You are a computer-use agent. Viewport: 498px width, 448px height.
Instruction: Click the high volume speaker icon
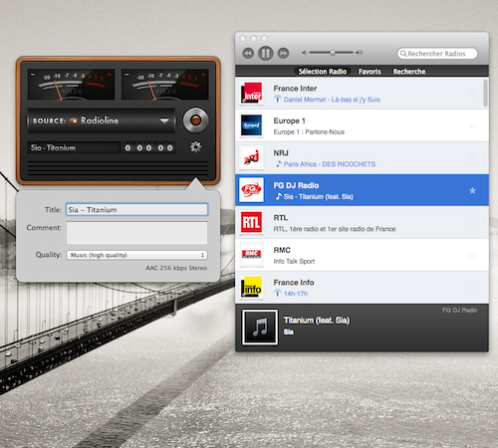point(359,53)
